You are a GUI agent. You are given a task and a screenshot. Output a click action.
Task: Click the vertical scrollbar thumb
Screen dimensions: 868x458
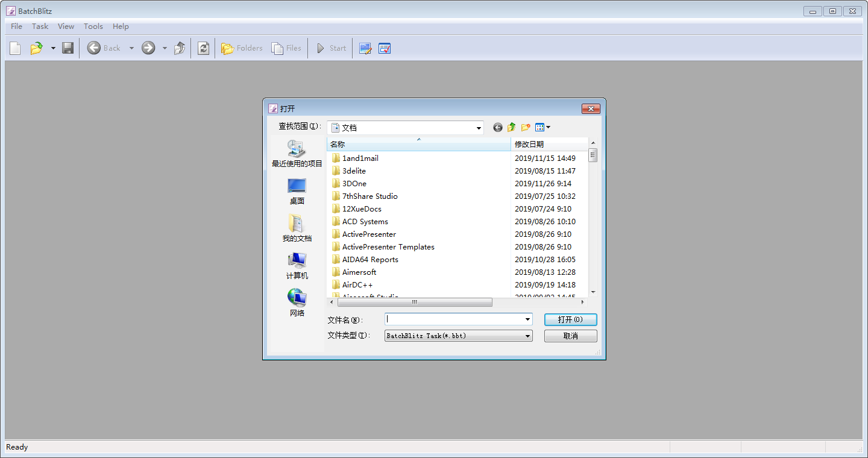coord(593,155)
